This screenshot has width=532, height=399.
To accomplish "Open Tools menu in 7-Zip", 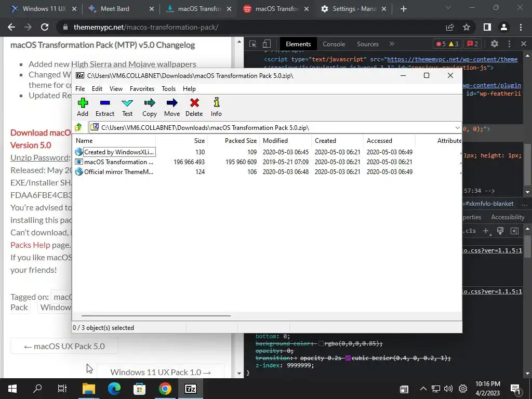I will pyautogui.click(x=169, y=88).
